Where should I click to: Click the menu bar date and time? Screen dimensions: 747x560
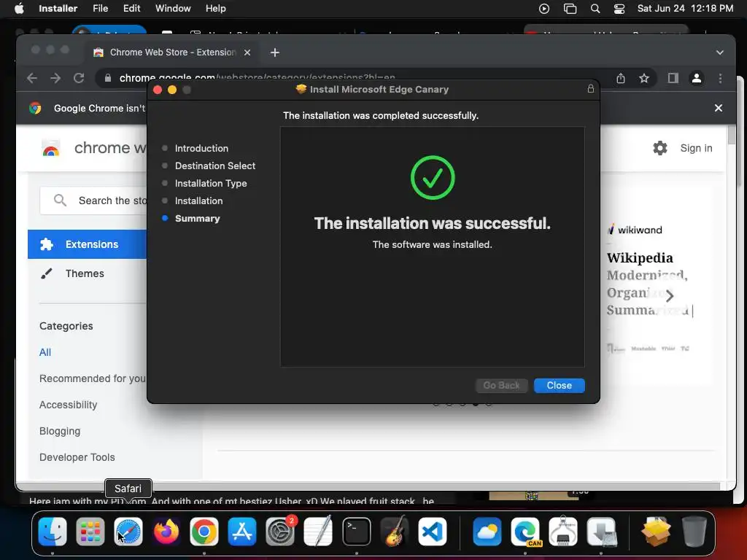(685, 9)
